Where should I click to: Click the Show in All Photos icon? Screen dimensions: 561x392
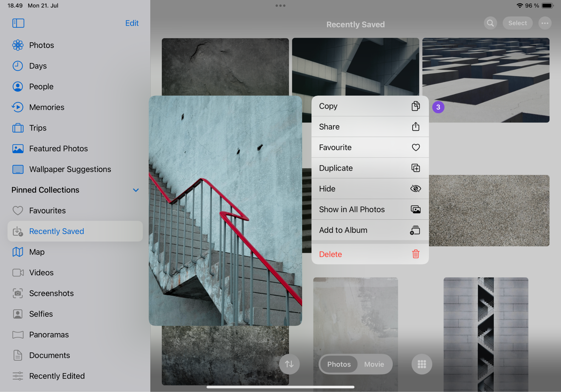point(416,209)
